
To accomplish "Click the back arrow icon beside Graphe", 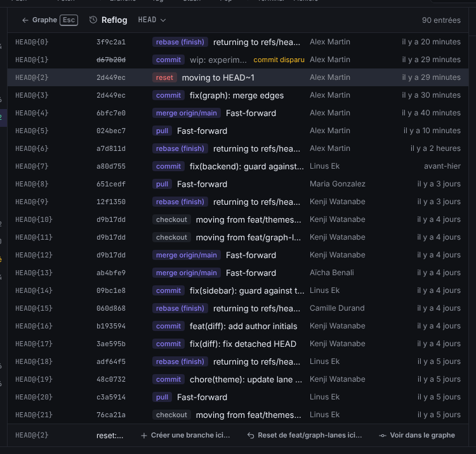I will click(25, 20).
